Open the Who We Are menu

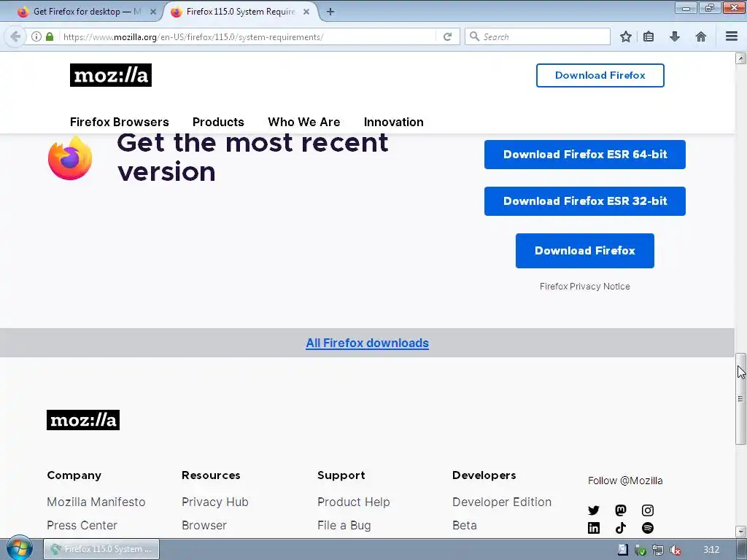[304, 122]
